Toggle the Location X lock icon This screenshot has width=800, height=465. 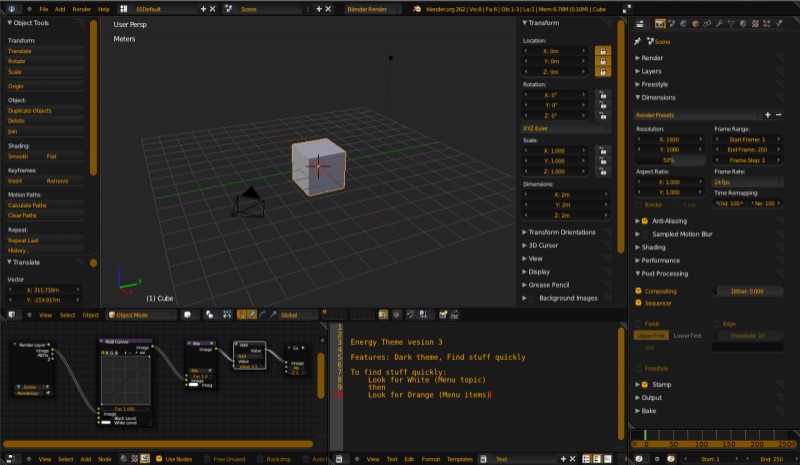click(603, 51)
